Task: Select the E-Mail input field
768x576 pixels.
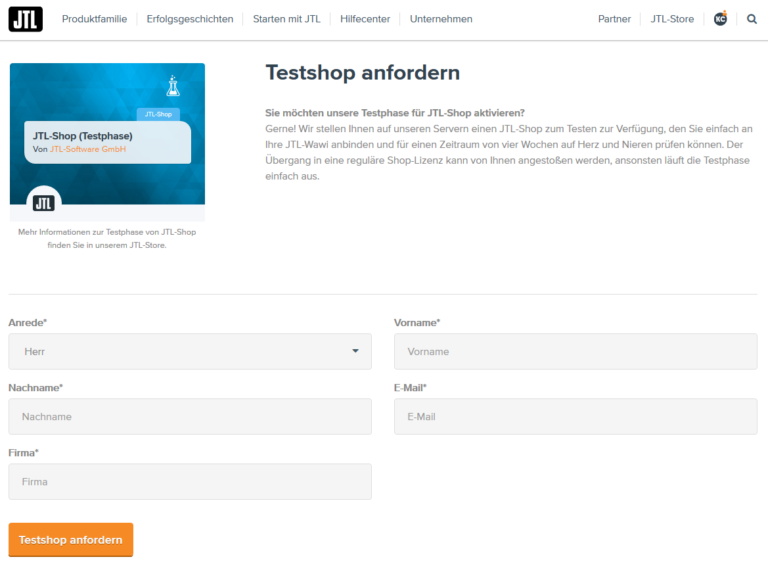Action: tap(575, 417)
